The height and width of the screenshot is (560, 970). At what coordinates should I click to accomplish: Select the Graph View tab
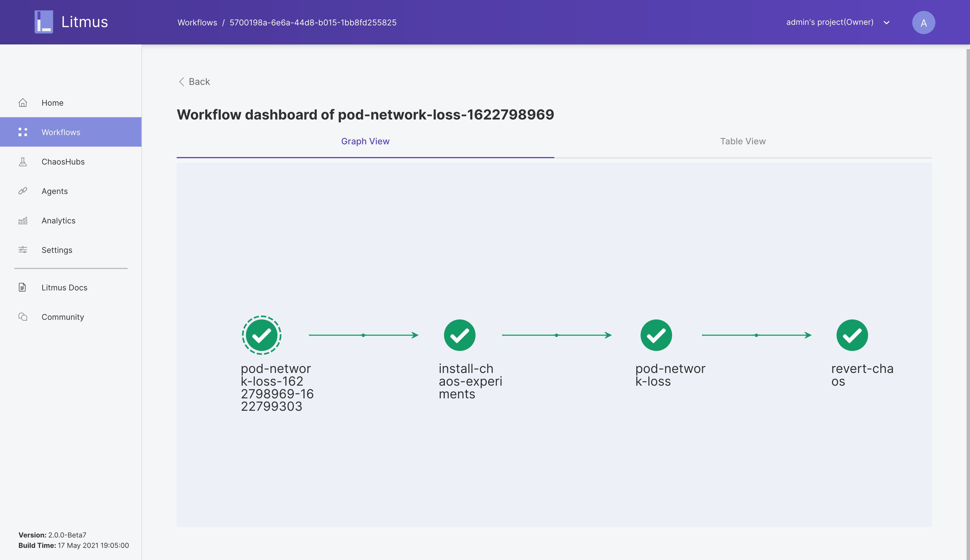pyautogui.click(x=365, y=141)
